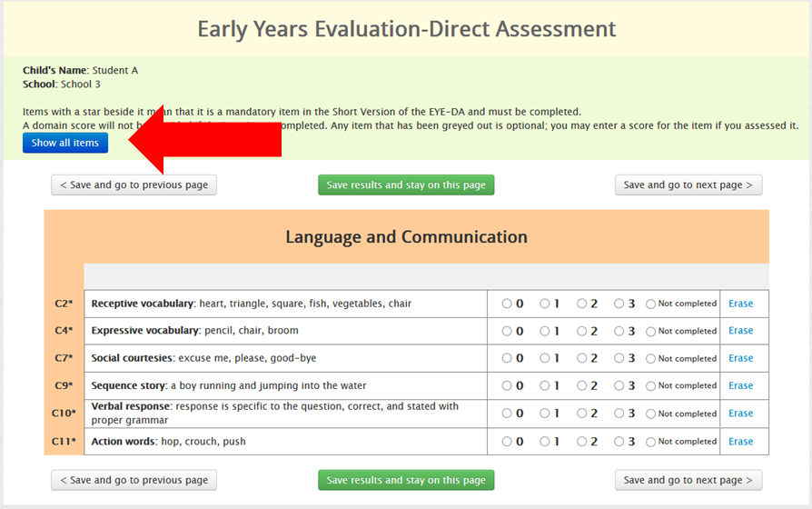
Task: Select score 0 for Action words
Action: [x=507, y=442]
